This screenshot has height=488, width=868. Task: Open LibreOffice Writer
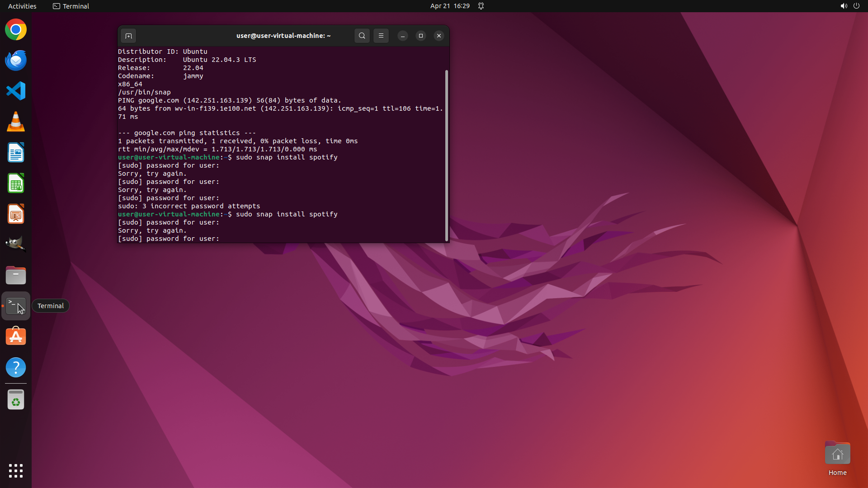click(x=16, y=153)
